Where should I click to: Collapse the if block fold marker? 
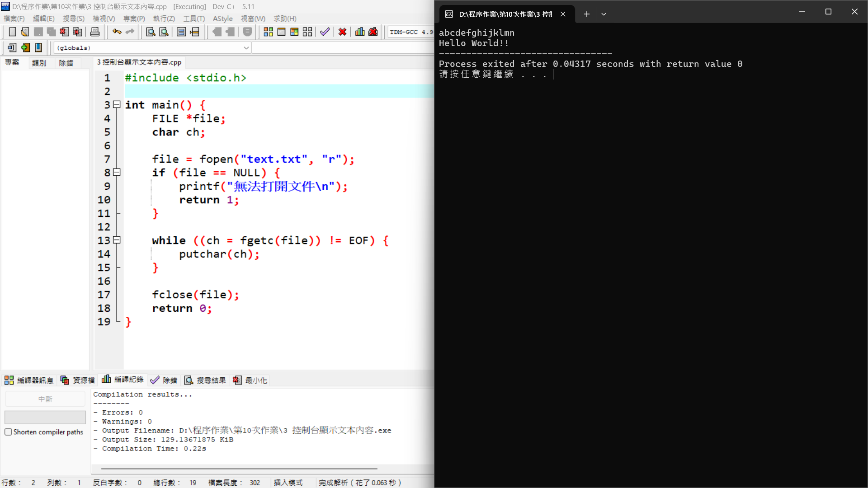(117, 172)
